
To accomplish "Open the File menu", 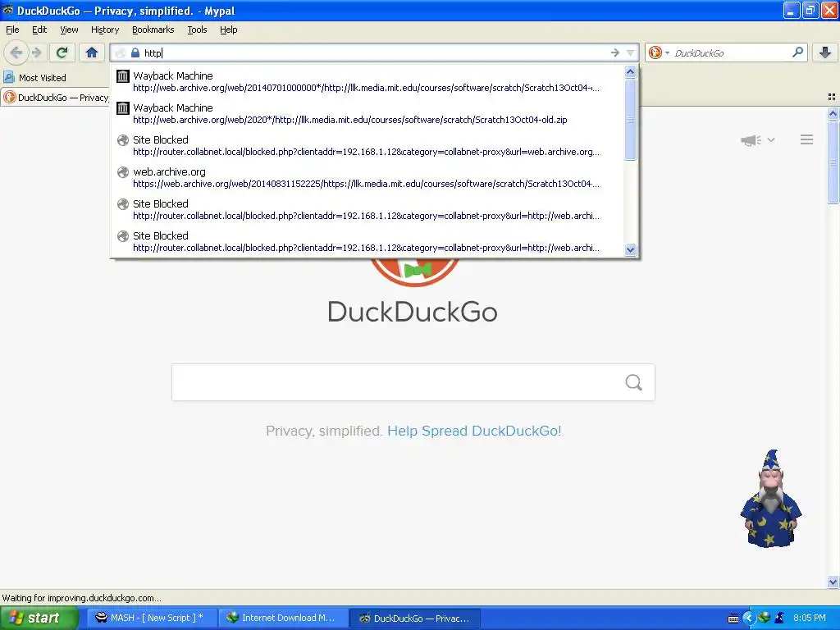I will tap(12, 30).
